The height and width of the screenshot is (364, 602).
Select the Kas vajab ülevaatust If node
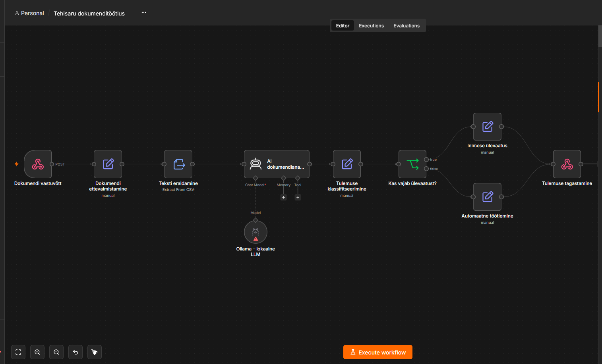[x=412, y=164]
